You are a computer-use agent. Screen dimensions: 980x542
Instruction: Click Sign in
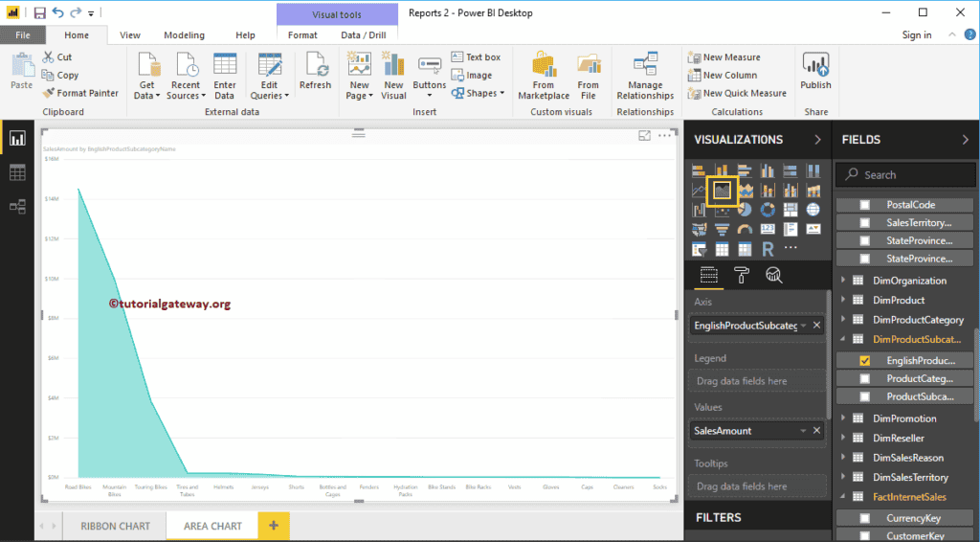[x=916, y=35]
